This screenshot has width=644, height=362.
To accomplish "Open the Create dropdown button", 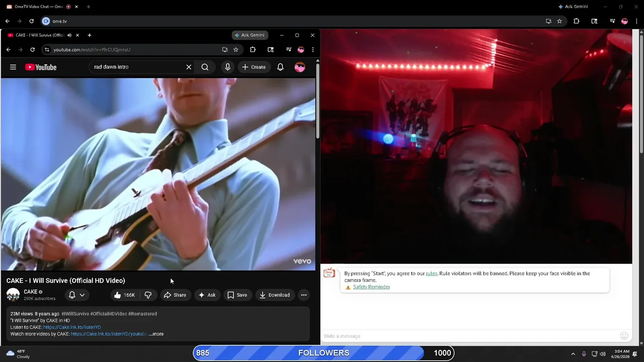I will click(x=254, y=67).
